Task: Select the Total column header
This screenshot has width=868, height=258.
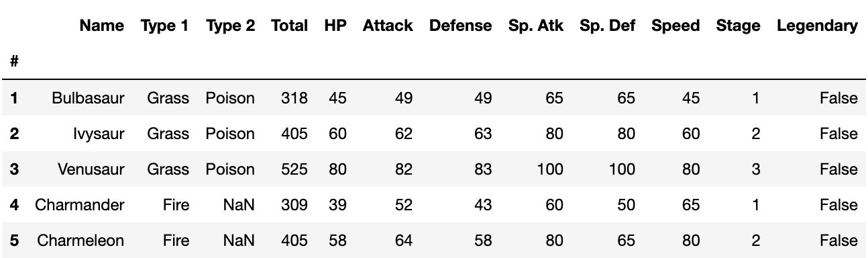Action: (x=289, y=26)
